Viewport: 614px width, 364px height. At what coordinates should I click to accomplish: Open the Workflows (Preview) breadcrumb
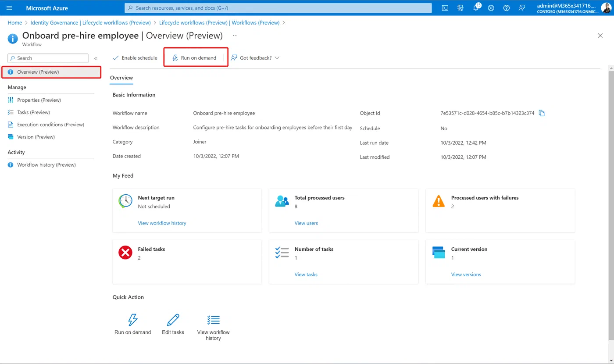(x=219, y=22)
